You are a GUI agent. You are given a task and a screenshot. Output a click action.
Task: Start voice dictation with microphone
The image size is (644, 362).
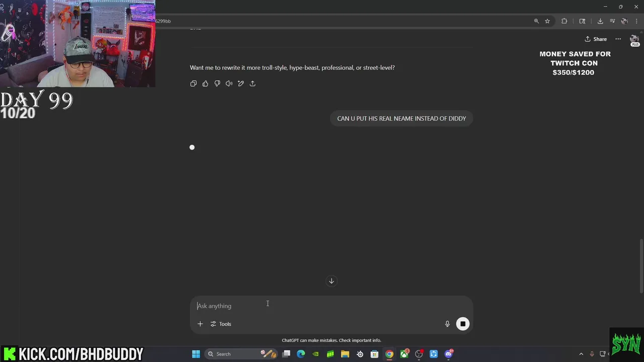coord(447,324)
